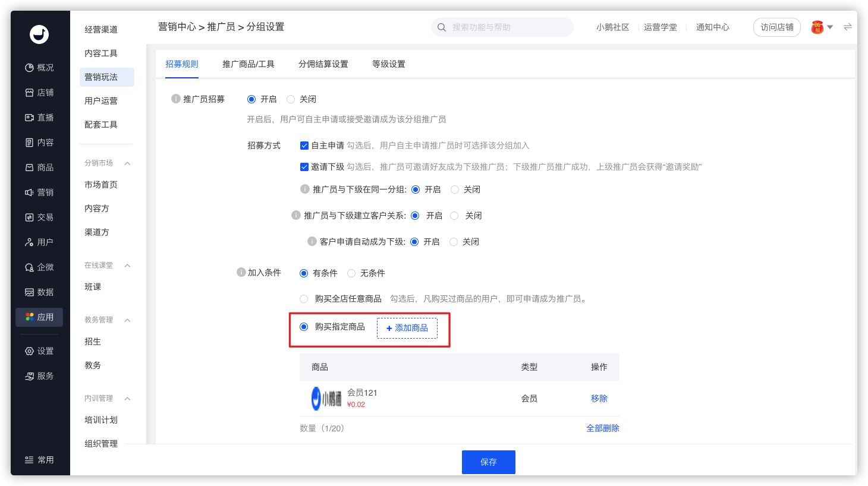Click the swap arrows icon at top right
The height and width of the screenshot is (486, 868).
(x=848, y=27)
